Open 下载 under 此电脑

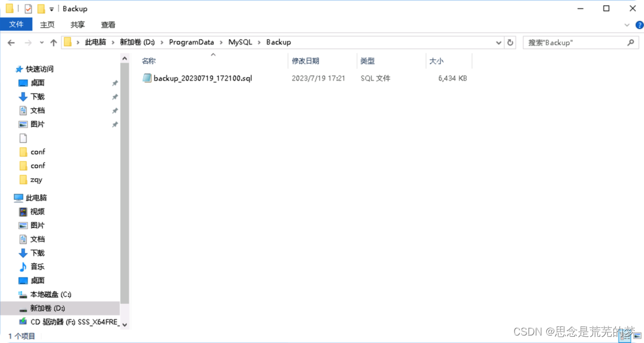point(37,253)
